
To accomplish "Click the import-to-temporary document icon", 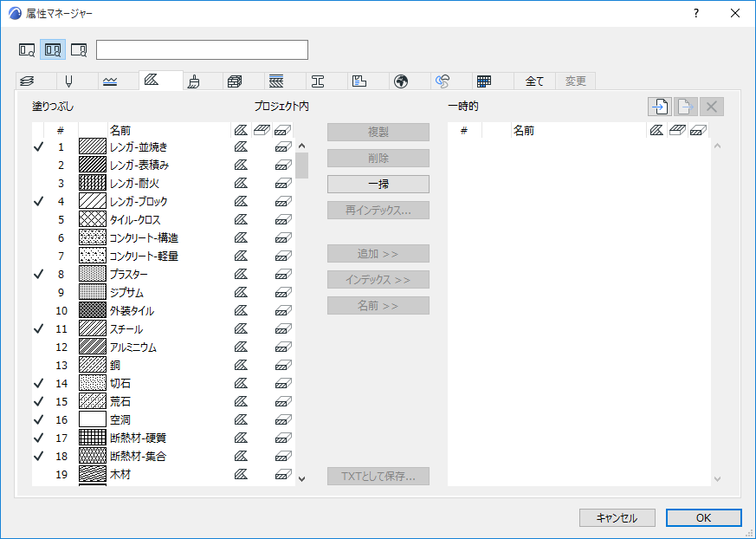I will [660, 106].
